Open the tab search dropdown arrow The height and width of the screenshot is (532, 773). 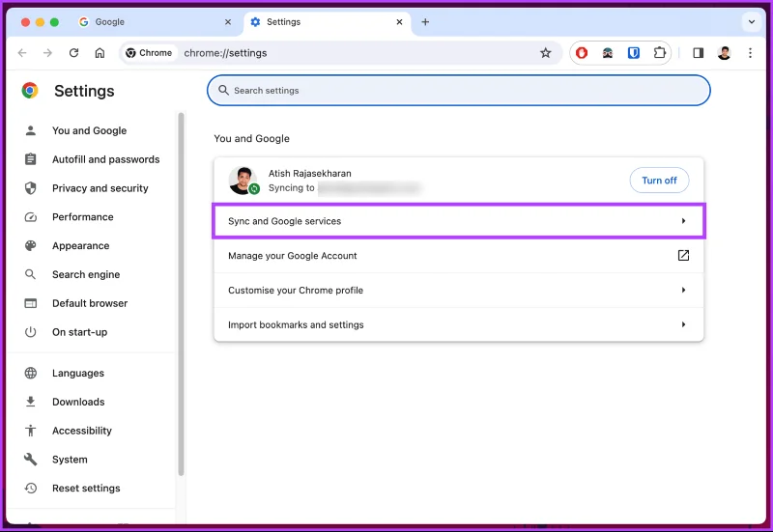[752, 21]
